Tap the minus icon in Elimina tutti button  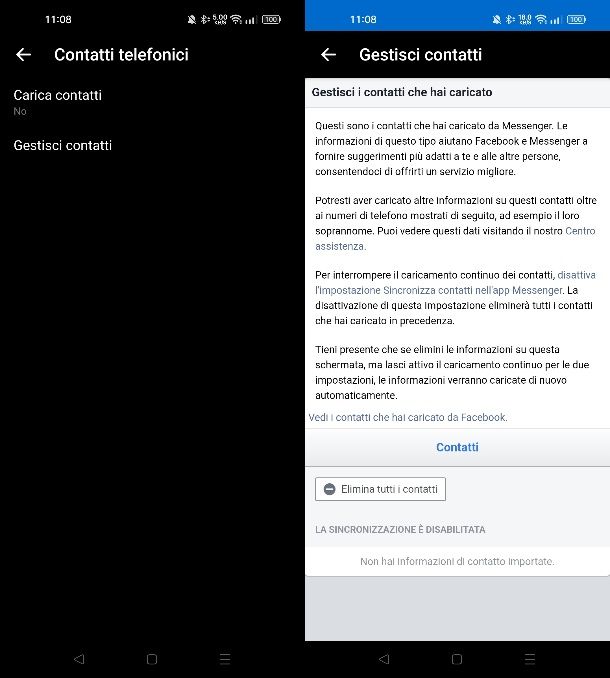(329, 489)
